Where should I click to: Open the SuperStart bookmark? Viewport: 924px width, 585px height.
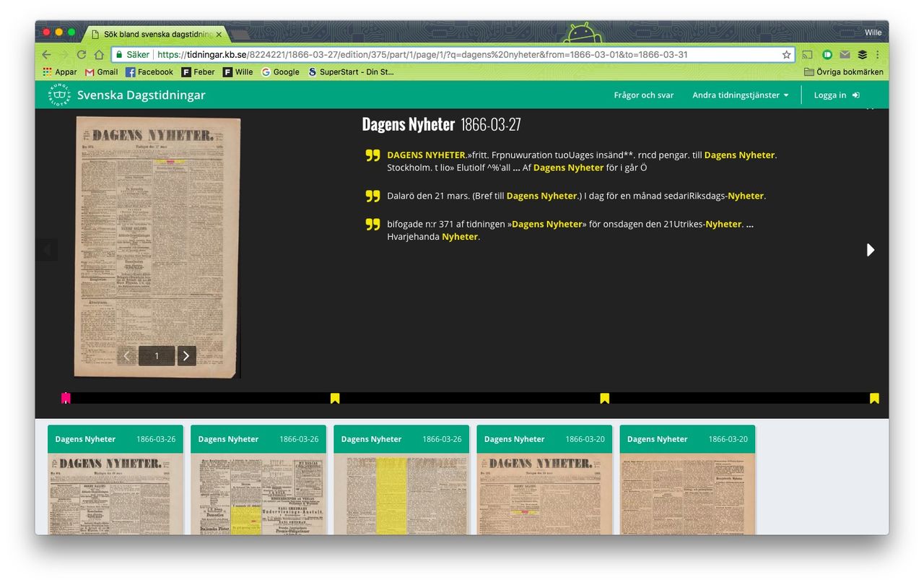click(x=351, y=72)
